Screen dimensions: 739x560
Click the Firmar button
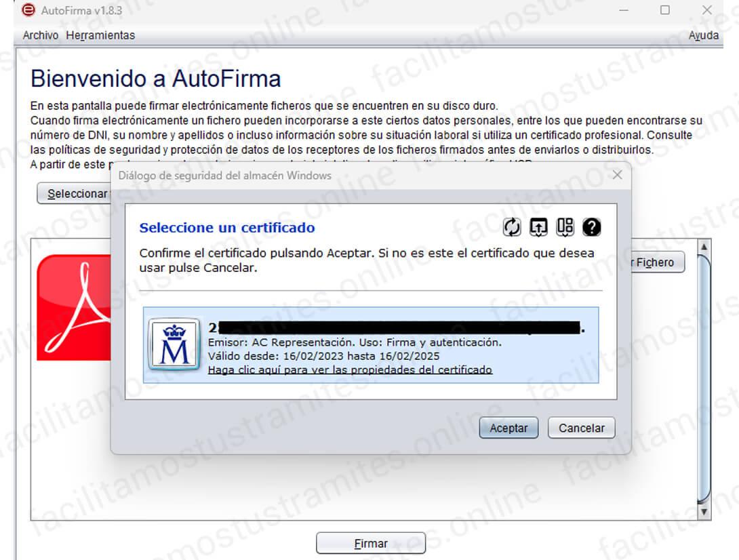point(370,542)
